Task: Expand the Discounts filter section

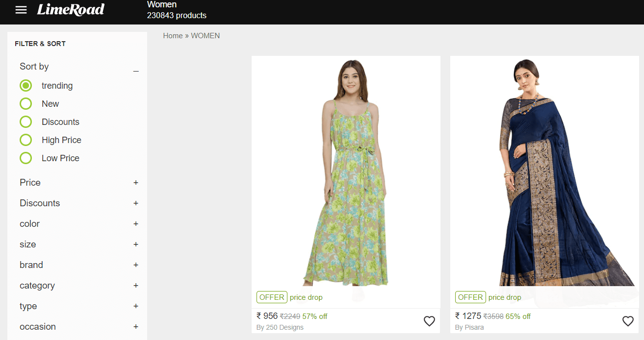Action: (x=136, y=203)
